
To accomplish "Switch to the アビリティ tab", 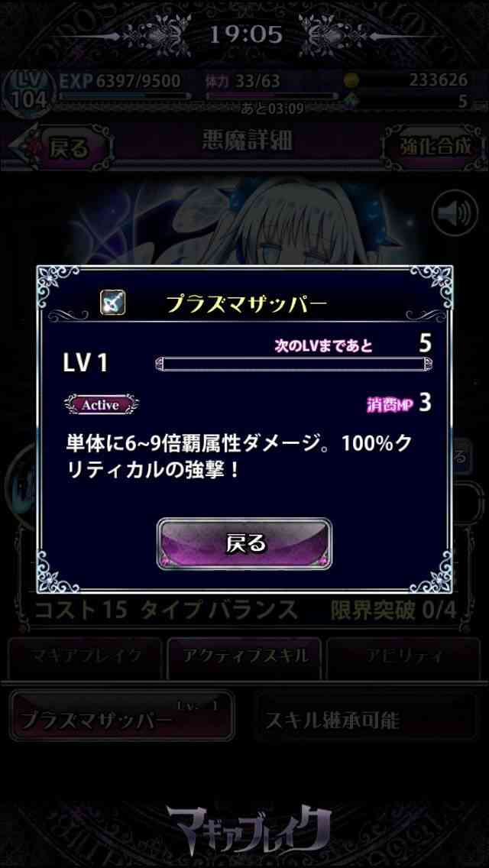I will 403,657.
